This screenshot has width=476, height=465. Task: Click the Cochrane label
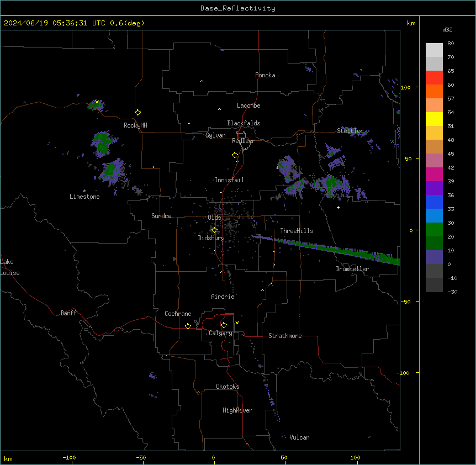click(x=178, y=314)
